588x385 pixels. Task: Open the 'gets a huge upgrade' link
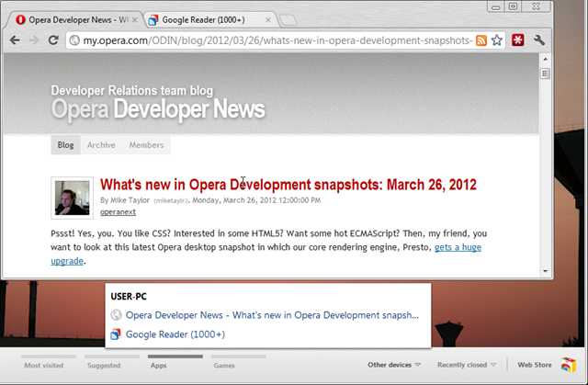[458, 247]
